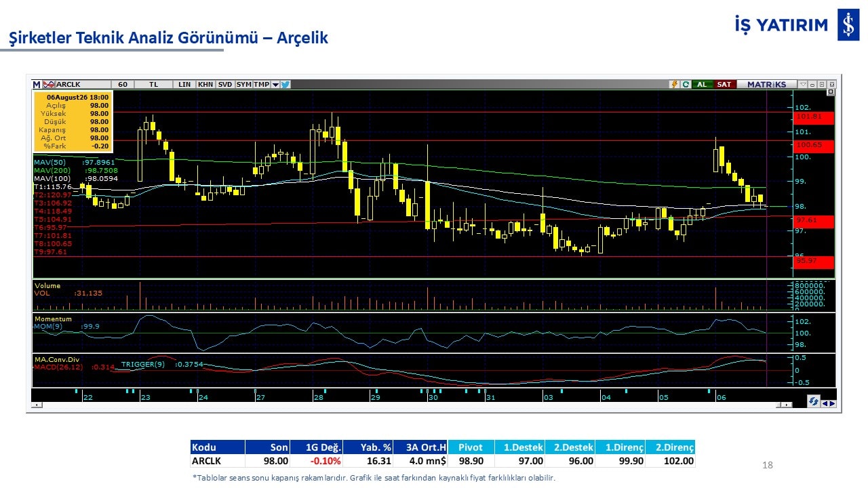The height and width of the screenshot is (488, 868).
Task: Click the red 97.61 price level label
Action: point(813,220)
